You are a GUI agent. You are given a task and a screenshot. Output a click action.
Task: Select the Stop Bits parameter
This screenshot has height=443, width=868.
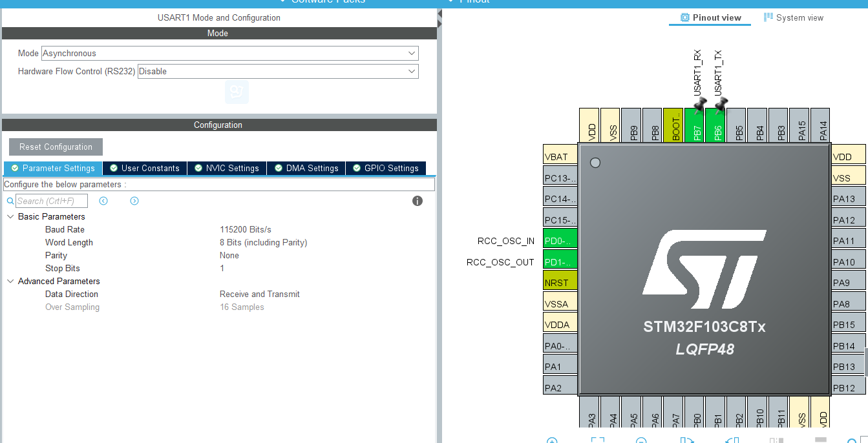[x=63, y=268]
